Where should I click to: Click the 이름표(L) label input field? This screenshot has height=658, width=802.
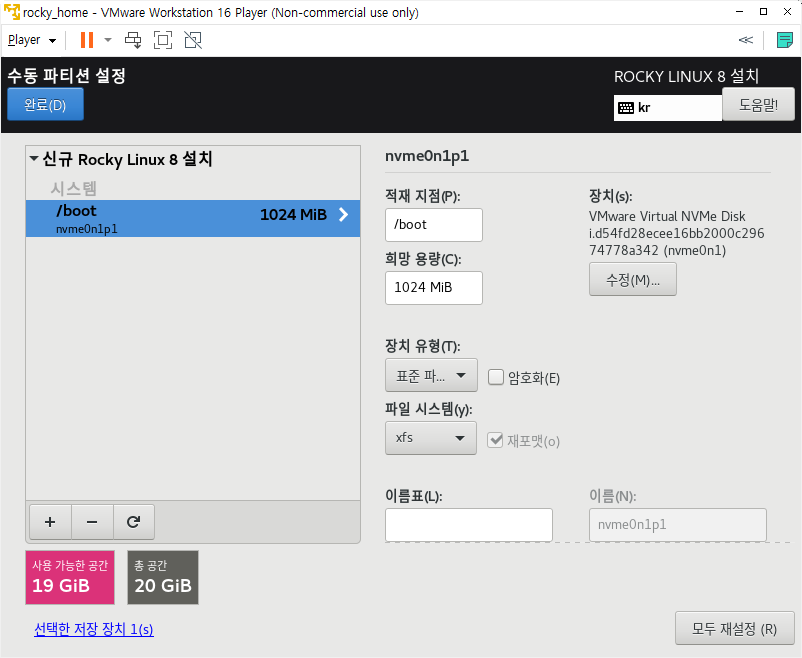click(x=469, y=524)
